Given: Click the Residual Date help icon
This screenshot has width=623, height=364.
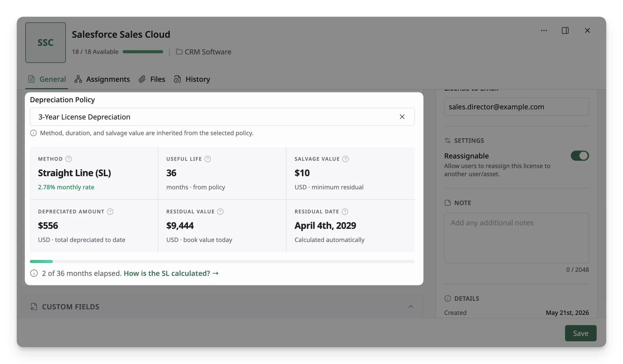Looking at the screenshot, I should pos(345,212).
